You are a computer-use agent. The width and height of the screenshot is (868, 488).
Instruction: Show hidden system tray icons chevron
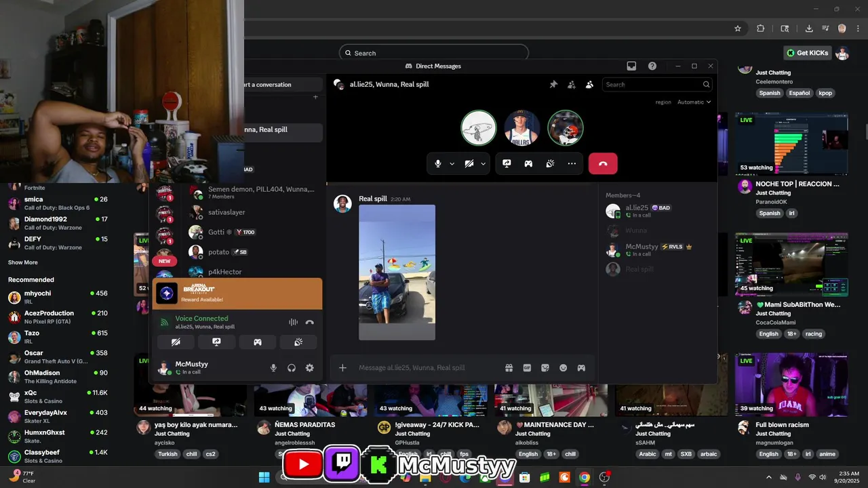point(768,477)
